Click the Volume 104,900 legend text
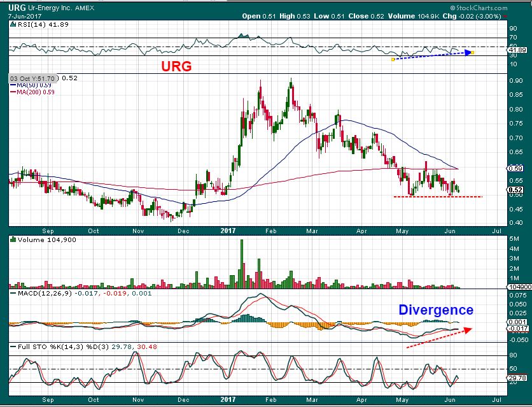Viewport: 532px width, 407px height. point(47,239)
